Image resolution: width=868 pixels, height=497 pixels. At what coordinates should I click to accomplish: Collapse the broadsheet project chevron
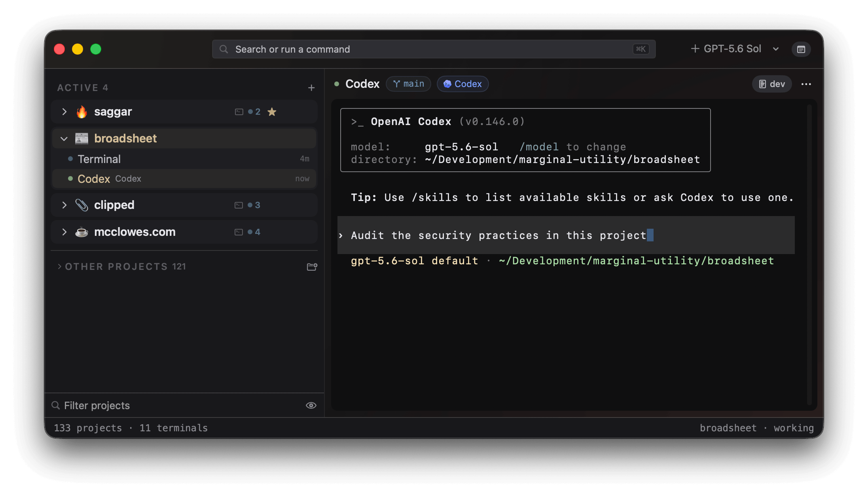64,138
